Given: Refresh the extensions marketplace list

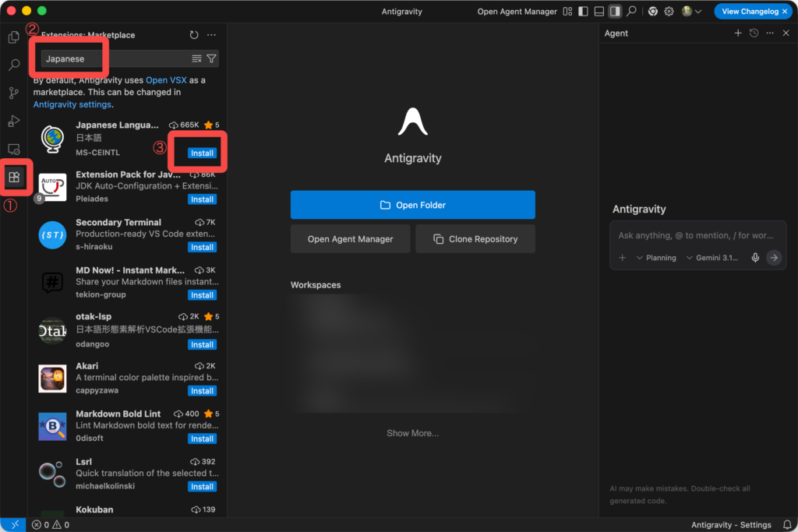Looking at the screenshot, I should [x=194, y=35].
